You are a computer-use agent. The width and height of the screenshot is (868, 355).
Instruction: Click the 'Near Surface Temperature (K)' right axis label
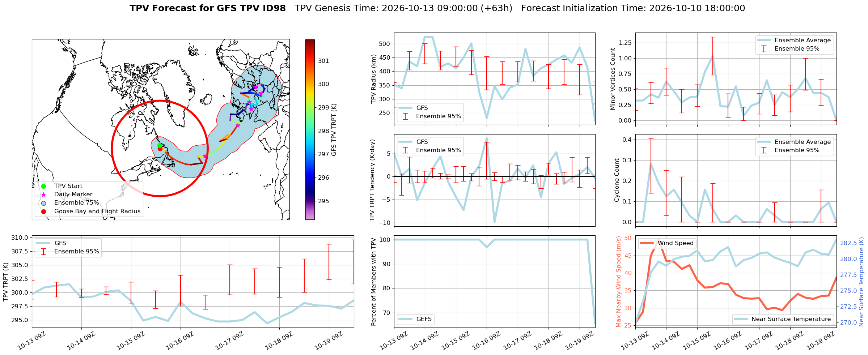pyautogui.click(x=861, y=282)
